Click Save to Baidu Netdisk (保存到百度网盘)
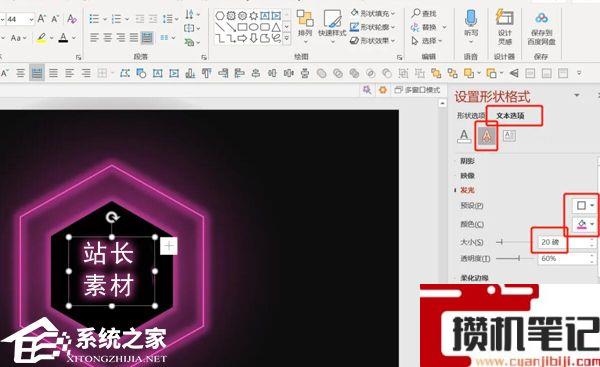Viewport: 600px width, 367px height. 541,28
